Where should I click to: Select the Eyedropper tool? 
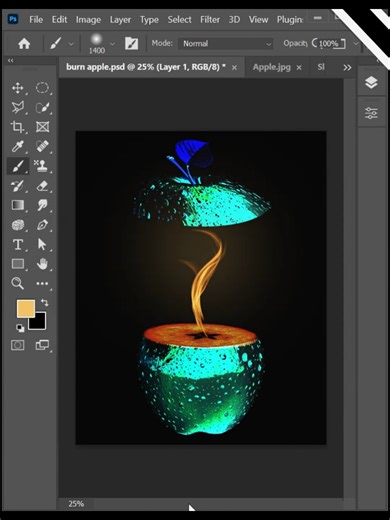click(x=18, y=146)
